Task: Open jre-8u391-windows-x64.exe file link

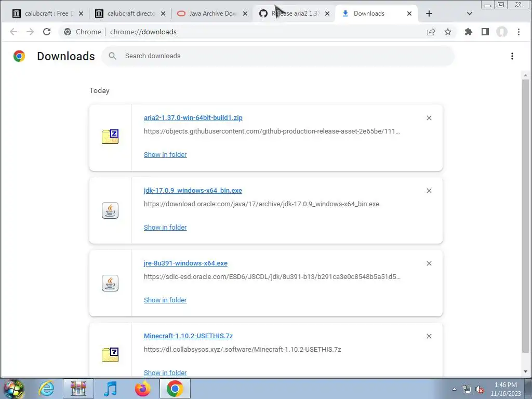Action: click(x=185, y=263)
